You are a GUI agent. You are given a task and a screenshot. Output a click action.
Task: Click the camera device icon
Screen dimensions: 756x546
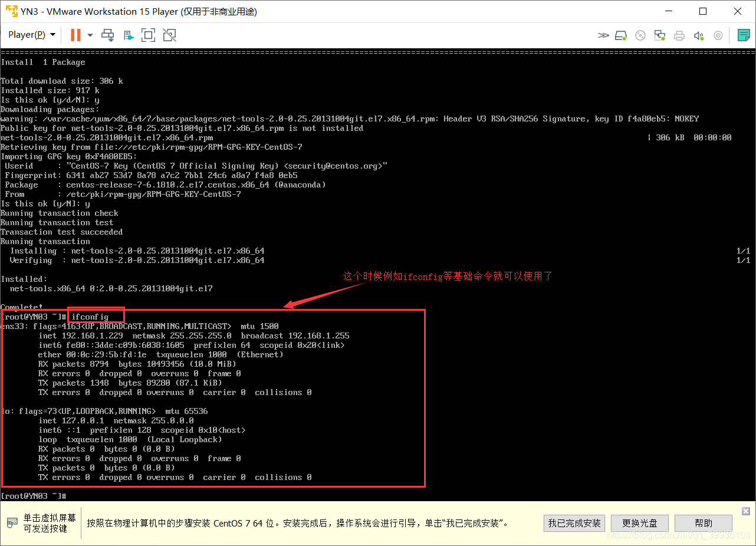coord(718,35)
